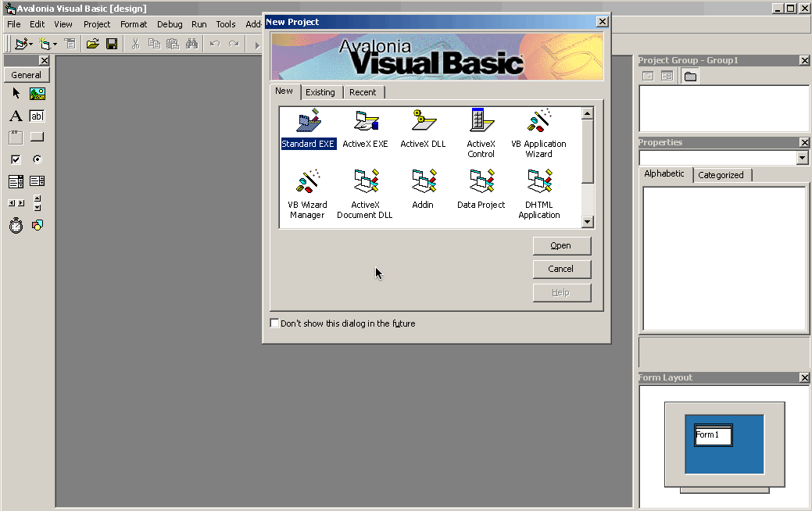812x511 pixels.
Task: Click the View Code icon in Project Group panel
Action: [x=648, y=75]
